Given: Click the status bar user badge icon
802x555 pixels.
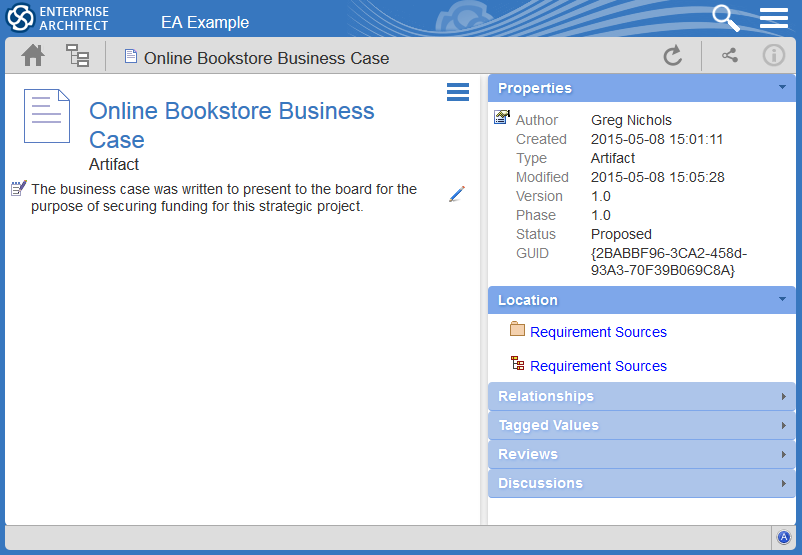Looking at the screenshot, I should pyautogui.click(x=784, y=538).
